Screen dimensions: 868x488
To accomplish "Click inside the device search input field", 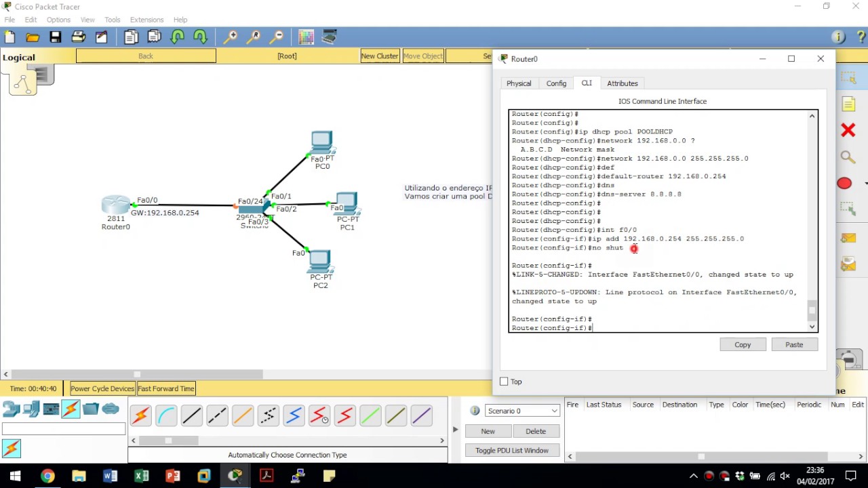I will 64,429.
